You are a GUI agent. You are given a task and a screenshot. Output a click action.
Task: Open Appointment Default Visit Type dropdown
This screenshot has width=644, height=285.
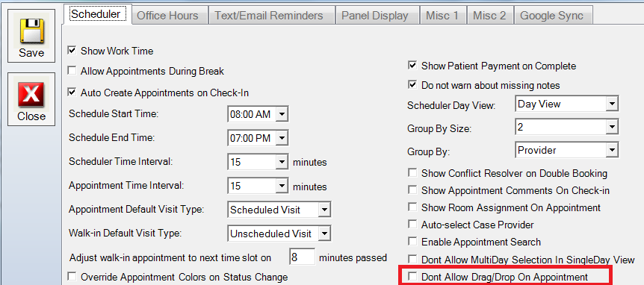(324, 210)
